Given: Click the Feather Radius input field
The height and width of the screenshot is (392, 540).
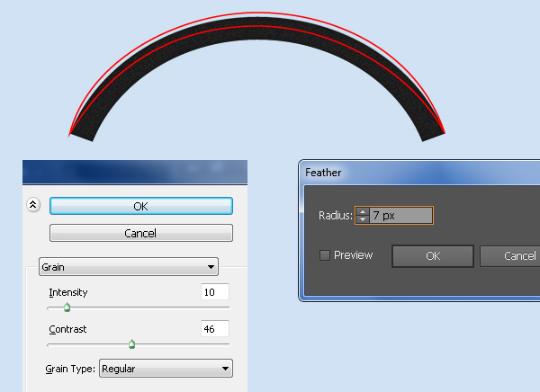Looking at the screenshot, I should click(x=400, y=216).
